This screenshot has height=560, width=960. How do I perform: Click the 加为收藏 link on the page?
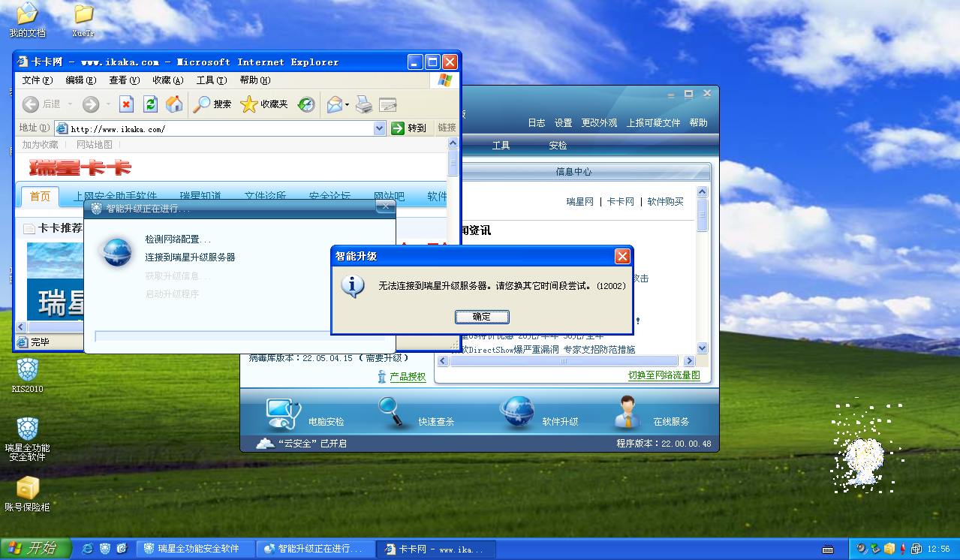pyautogui.click(x=40, y=144)
